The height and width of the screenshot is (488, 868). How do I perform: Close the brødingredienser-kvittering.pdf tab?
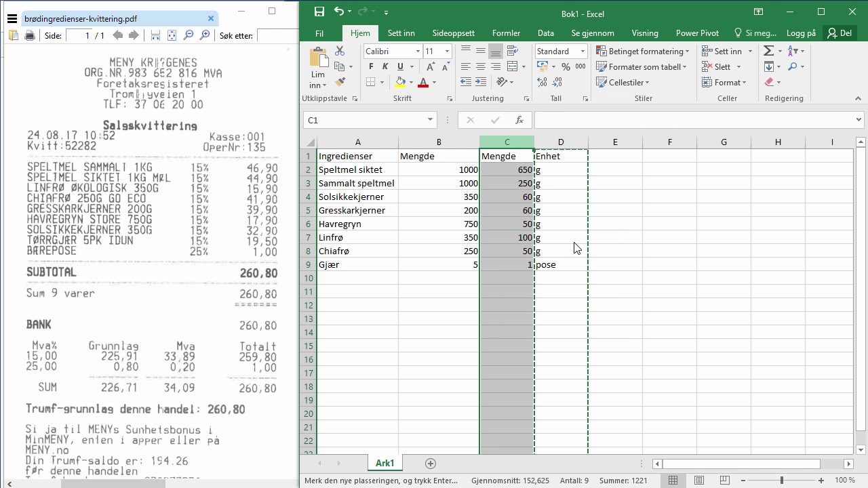(211, 19)
